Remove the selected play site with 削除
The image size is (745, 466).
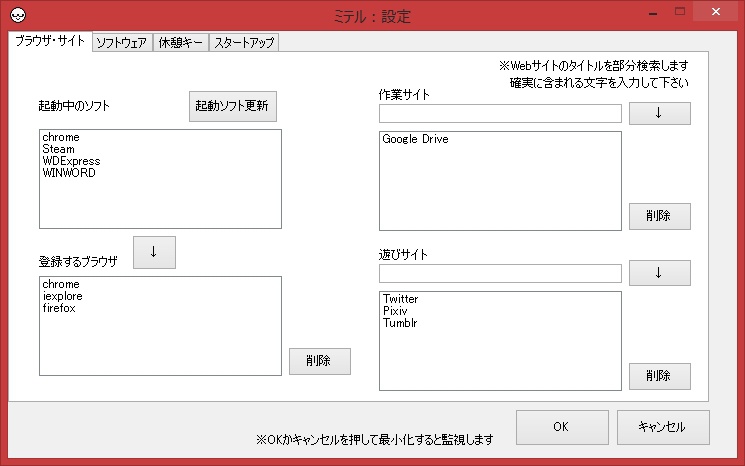pos(659,376)
